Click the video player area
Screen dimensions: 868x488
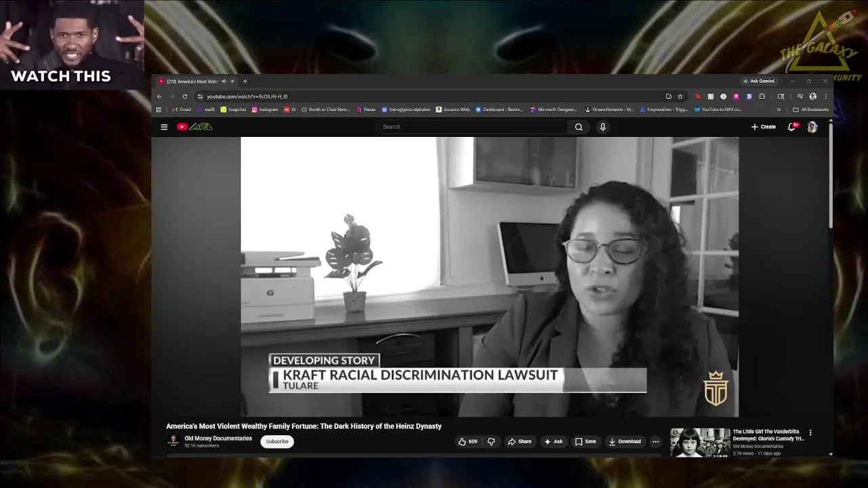tap(490, 277)
